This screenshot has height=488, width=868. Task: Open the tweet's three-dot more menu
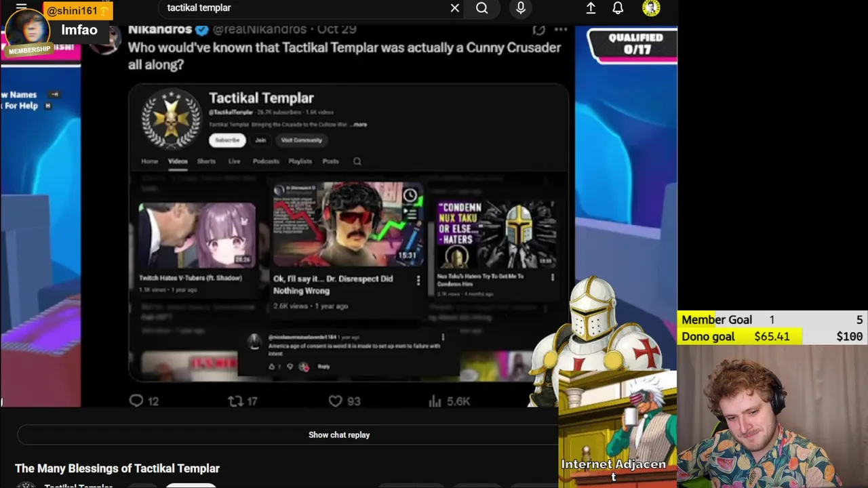(x=561, y=30)
